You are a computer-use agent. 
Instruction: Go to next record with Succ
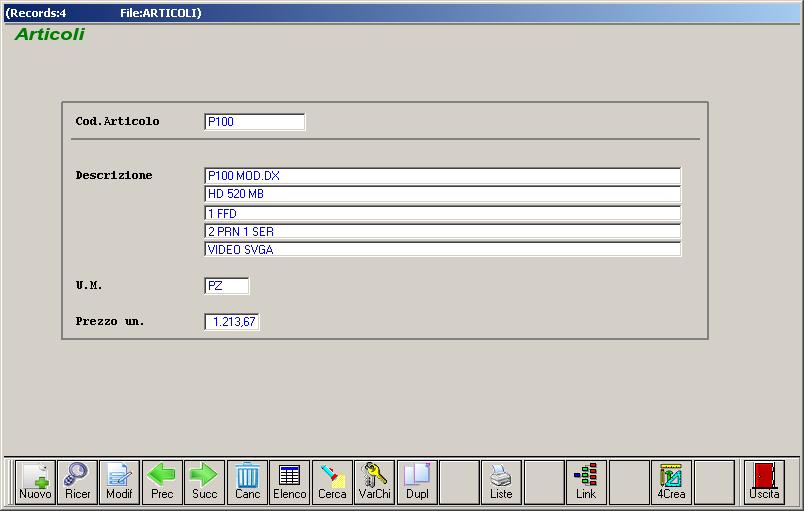(204, 481)
